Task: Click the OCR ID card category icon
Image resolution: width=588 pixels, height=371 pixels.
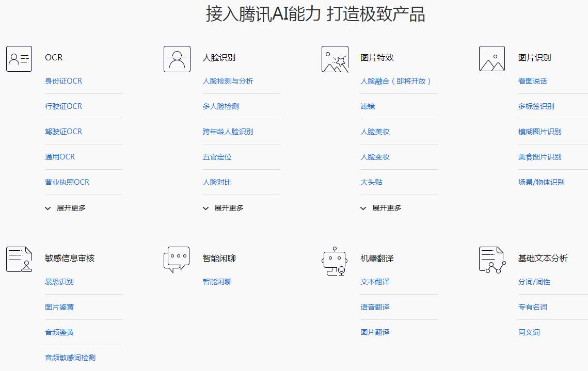Action: coord(19,59)
